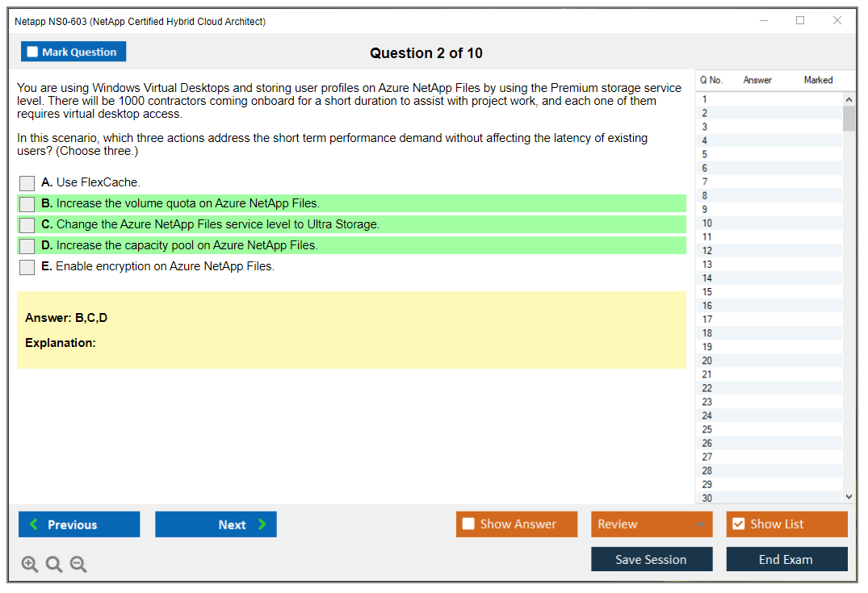
Task: Check answer A Use FlexCache
Action: (x=27, y=183)
